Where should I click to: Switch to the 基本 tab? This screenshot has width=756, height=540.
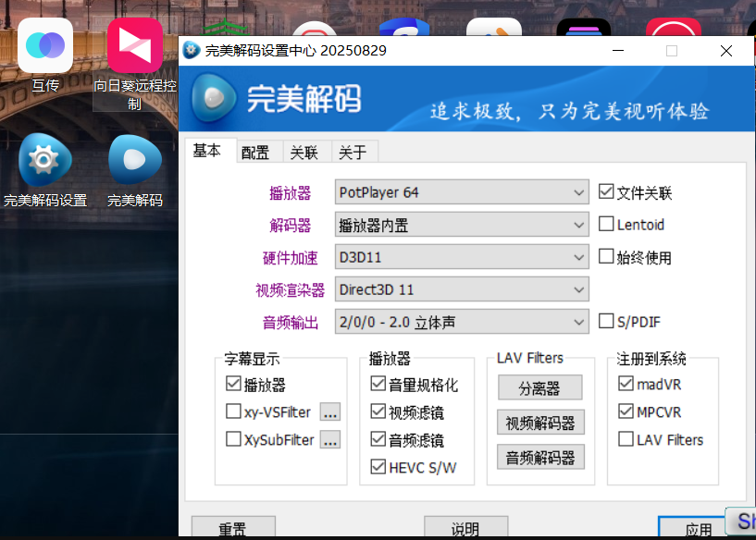click(x=208, y=151)
